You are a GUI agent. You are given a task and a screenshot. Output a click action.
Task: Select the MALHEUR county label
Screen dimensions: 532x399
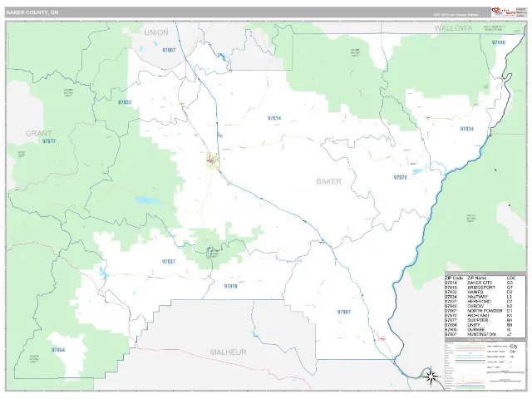coord(228,352)
